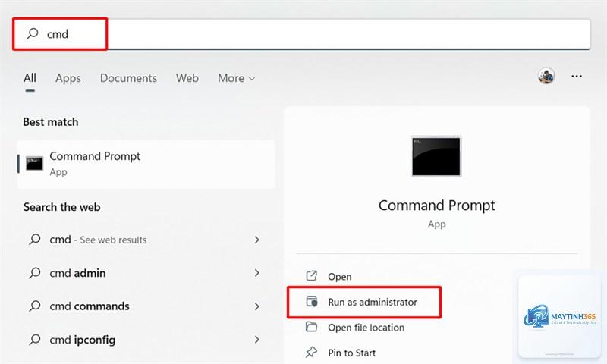607x364 pixels.
Task: Click the pin icon beside Pin to Start
Action: click(x=311, y=352)
